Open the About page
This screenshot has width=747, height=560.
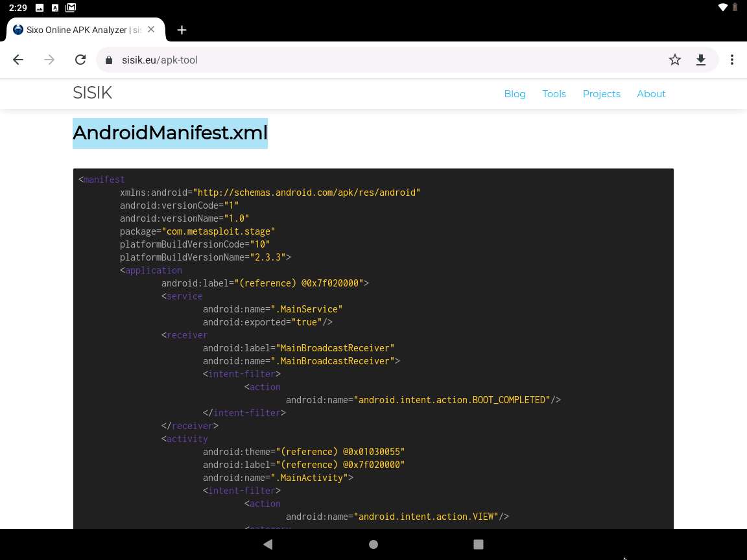(651, 94)
